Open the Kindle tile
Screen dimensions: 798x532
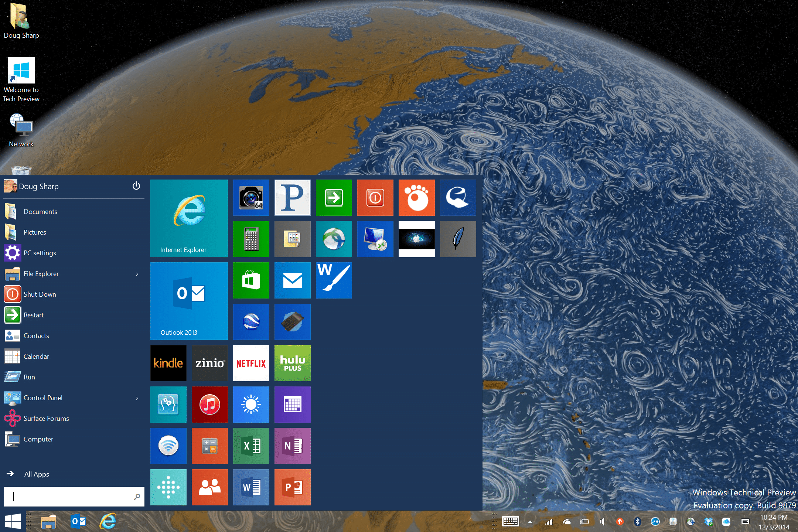tap(168, 363)
